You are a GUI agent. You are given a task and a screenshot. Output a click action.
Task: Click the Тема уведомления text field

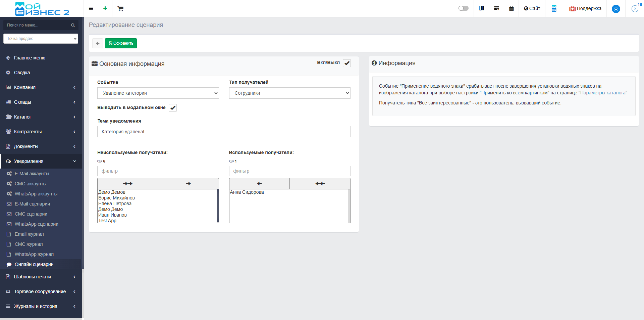[x=224, y=132]
